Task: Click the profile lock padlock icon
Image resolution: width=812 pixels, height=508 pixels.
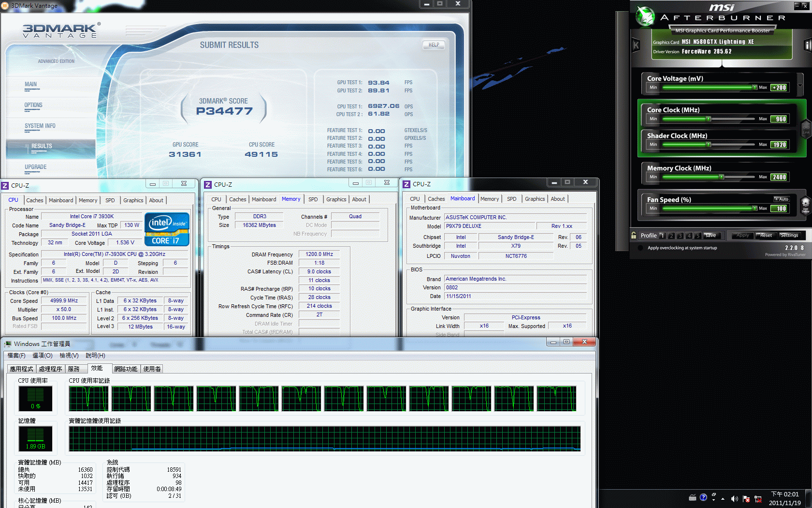Action: (634, 235)
